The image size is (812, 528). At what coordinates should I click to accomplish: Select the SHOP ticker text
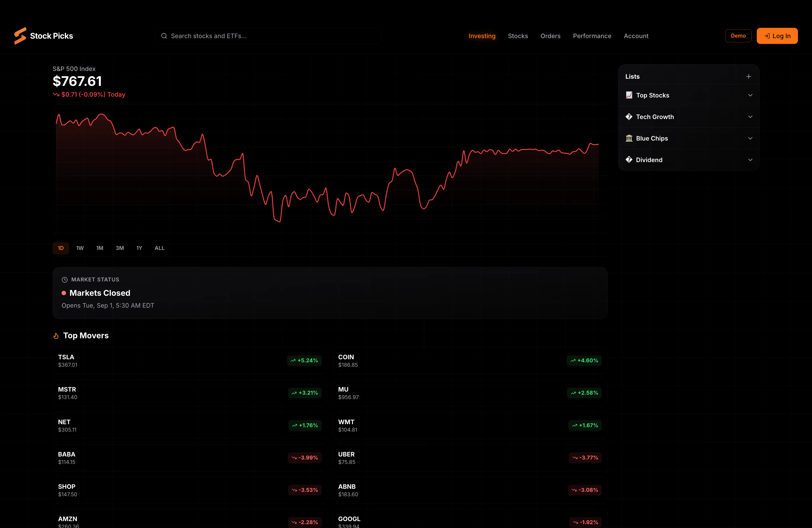tap(67, 487)
